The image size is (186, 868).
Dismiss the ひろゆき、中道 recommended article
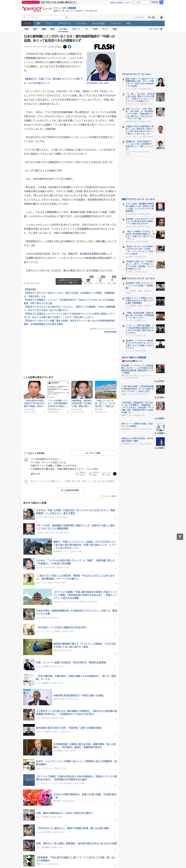click(116, 518)
